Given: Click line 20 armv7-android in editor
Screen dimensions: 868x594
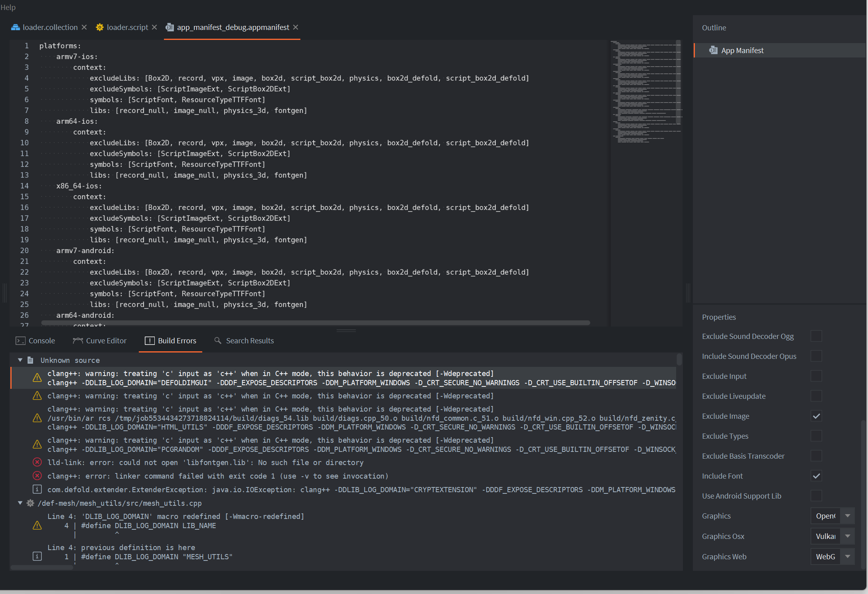Looking at the screenshot, I should [85, 250].
